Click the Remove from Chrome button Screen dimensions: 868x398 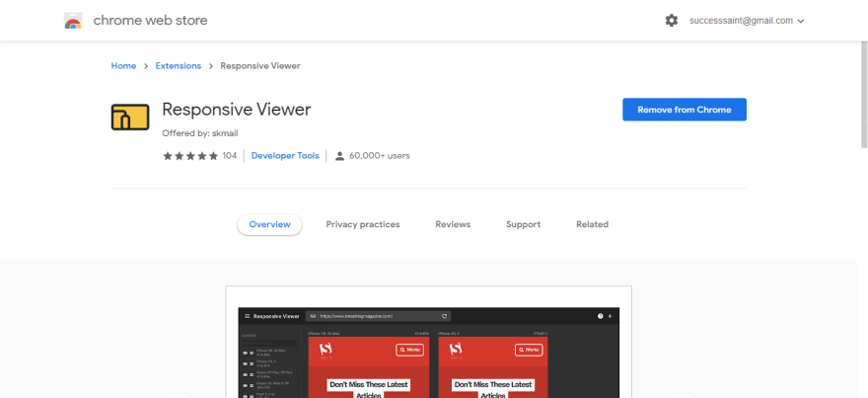click(x=685, y=110)
